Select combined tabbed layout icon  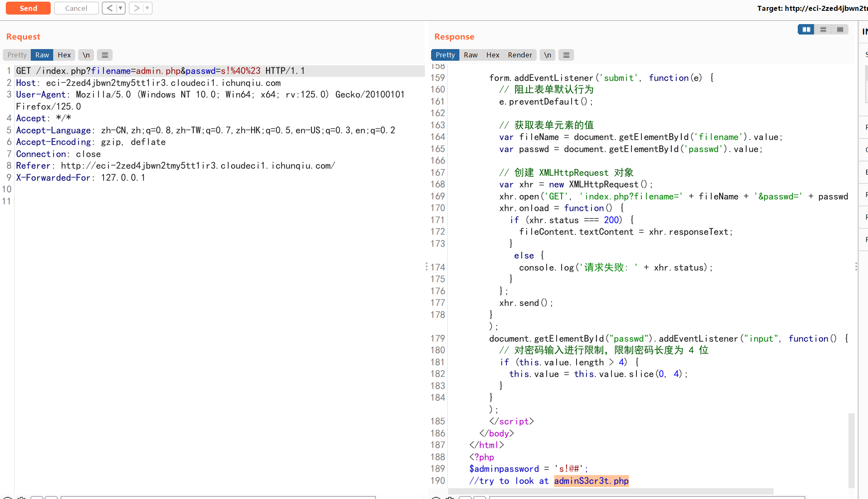pyautogui.click(x=840, y=30)
